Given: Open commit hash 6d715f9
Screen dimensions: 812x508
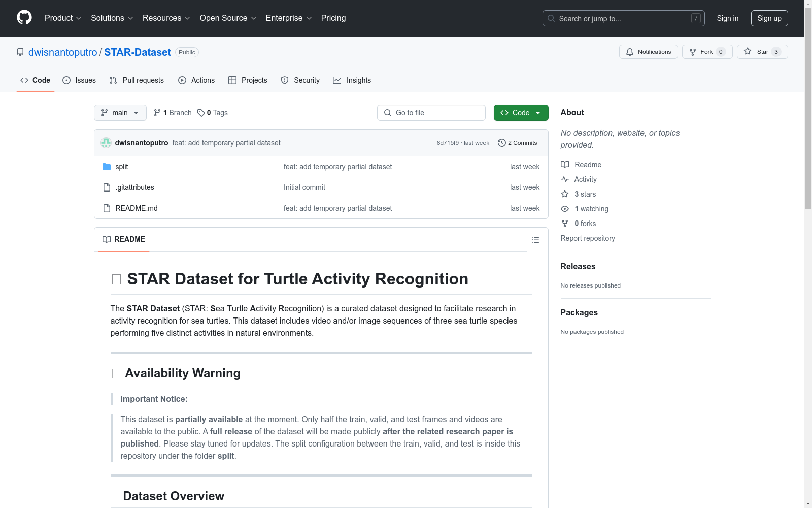Looking at the screenshot, I should pyautogui.click(x=448, y=143).
